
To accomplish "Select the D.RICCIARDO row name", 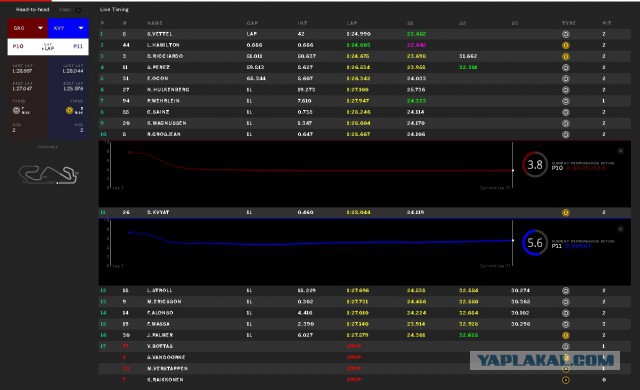I will (x=165, y=56).
